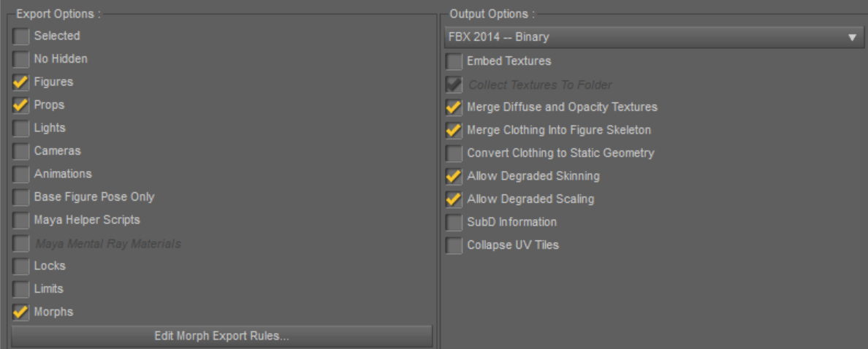868x349 pixels.
Task: Enable Collapse UV Tiles
Action: pyautogui.click(x=454, y=245)
